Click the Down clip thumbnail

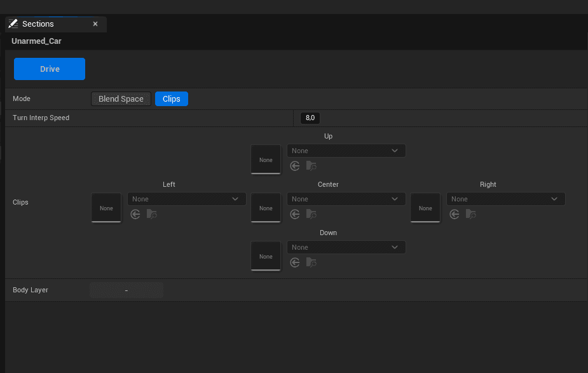266,257
